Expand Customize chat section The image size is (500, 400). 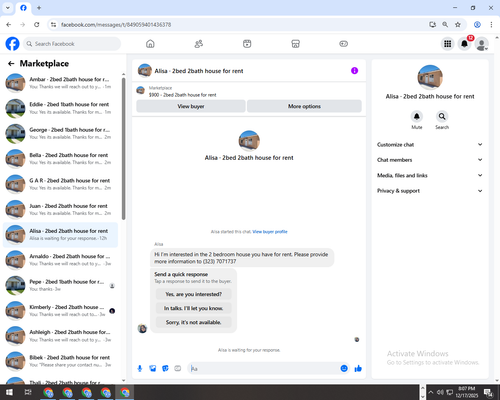[430, 144]
